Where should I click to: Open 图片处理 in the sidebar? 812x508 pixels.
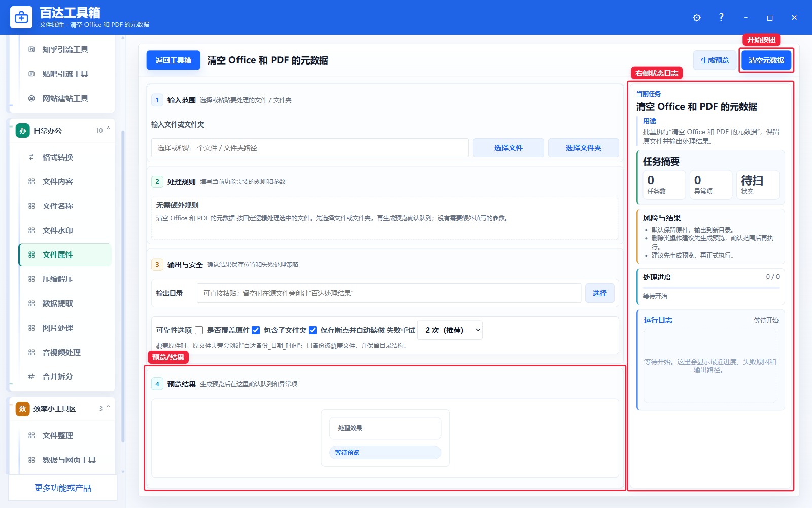click(65, 328)
